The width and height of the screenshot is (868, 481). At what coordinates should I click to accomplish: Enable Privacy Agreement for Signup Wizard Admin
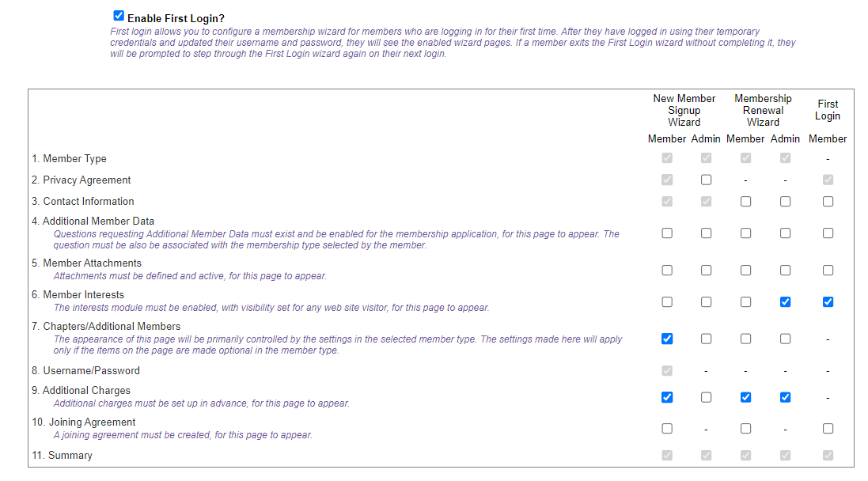click(x=706, y=180)
